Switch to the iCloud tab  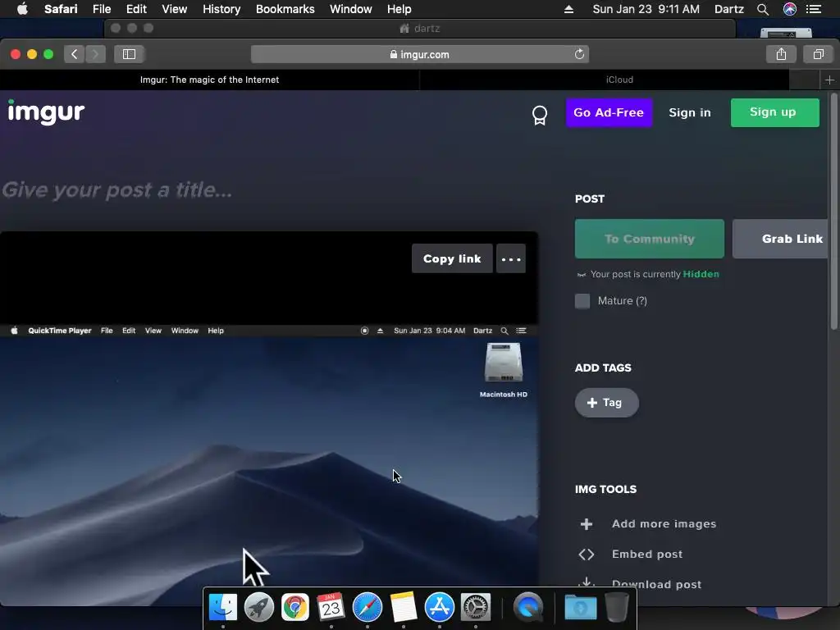click(619, 80)
